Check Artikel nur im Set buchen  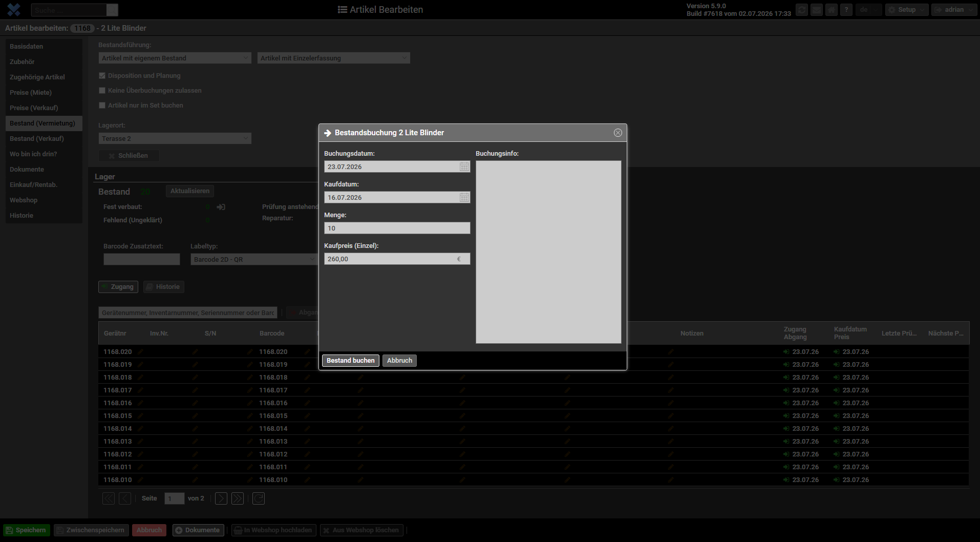pos(102,106)
